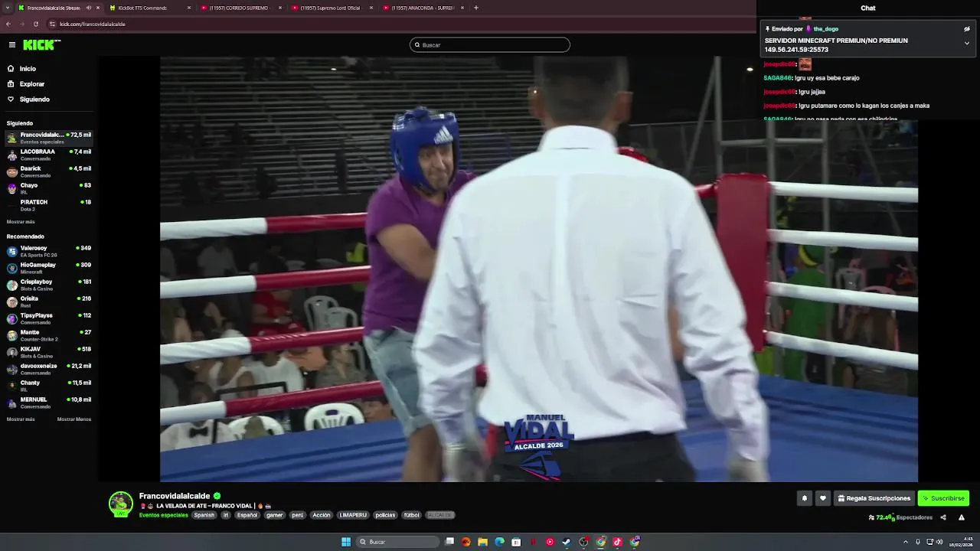Select the LIMAPERU tag
This screenshot has height=551, width=980.
(353, 515)
